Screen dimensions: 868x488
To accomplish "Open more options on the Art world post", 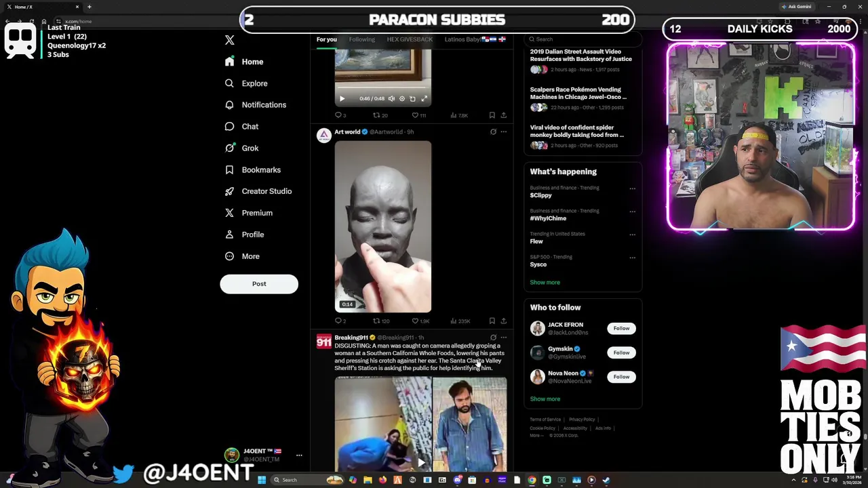I will [x=503, y=132].
